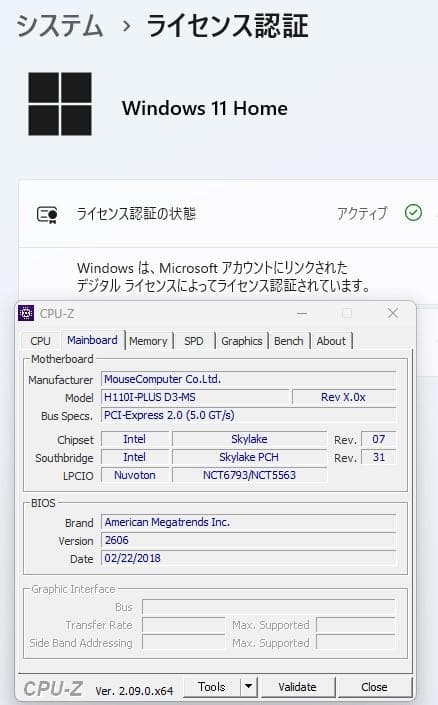This screenshot has height=705, width=438.
Task: Open the CPU tab in CPU-Z
Action: (40, 341)
